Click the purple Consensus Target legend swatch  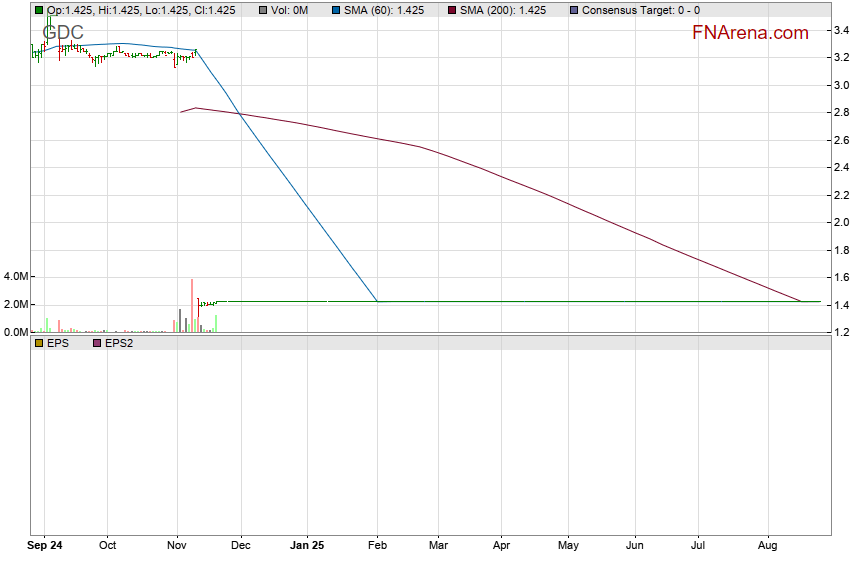tap(573, 11)
